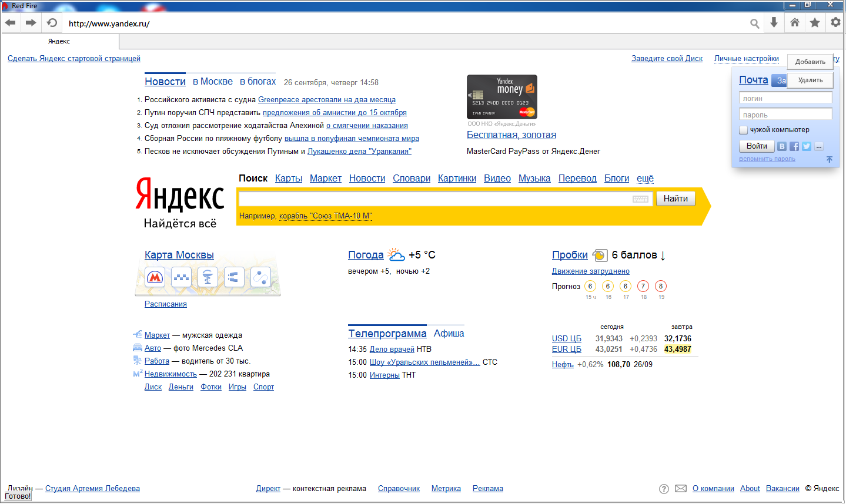Open the Дело врачей TV listing
846x504 pixels.
click(392, 350)
